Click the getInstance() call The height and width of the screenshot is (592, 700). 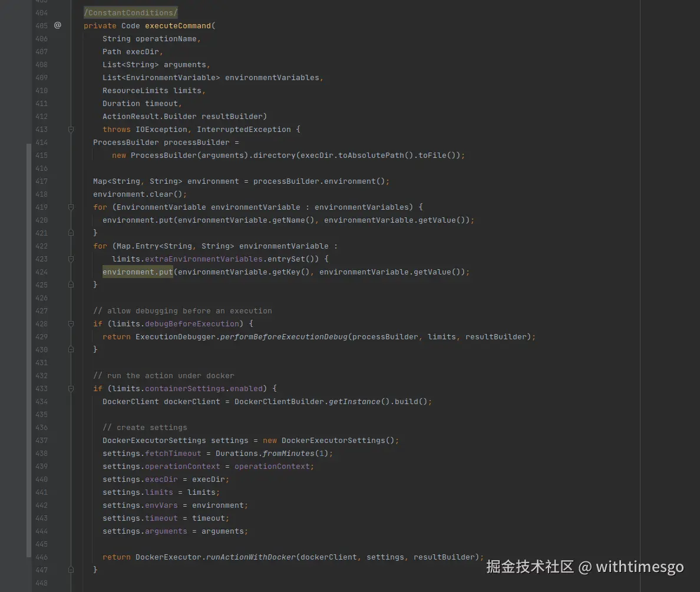pyautogui.click(x=359, y=402)
